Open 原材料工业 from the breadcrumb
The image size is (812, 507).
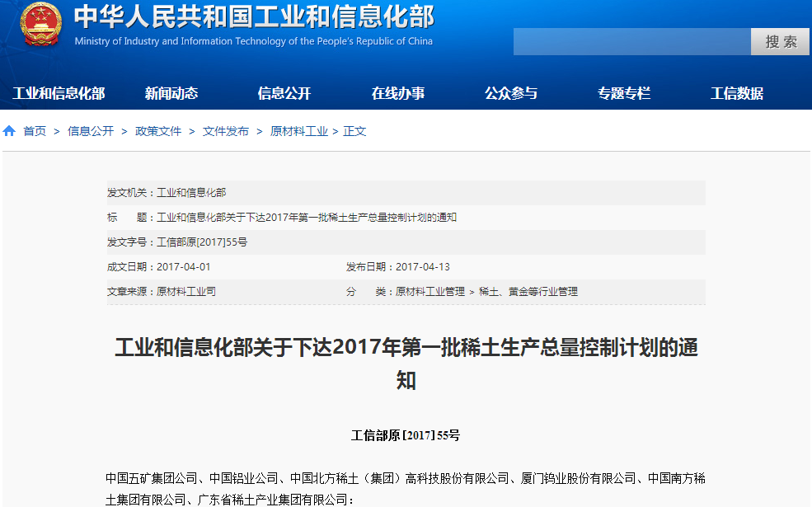(298, 129)
